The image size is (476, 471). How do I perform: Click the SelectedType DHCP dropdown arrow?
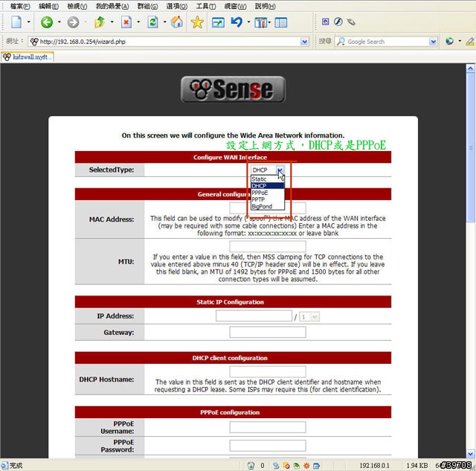pos(280,170)
